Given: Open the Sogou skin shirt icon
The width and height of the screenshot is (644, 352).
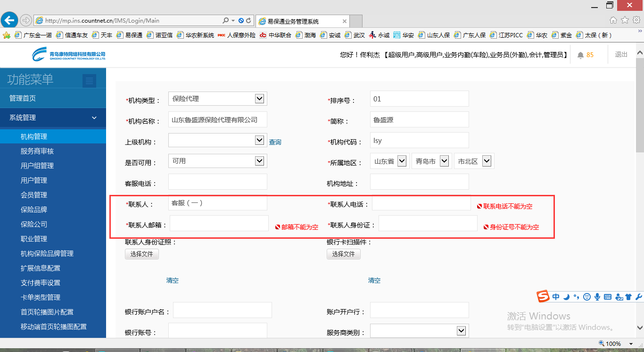Looking at the screenshot, I should (x=628, y=297).
